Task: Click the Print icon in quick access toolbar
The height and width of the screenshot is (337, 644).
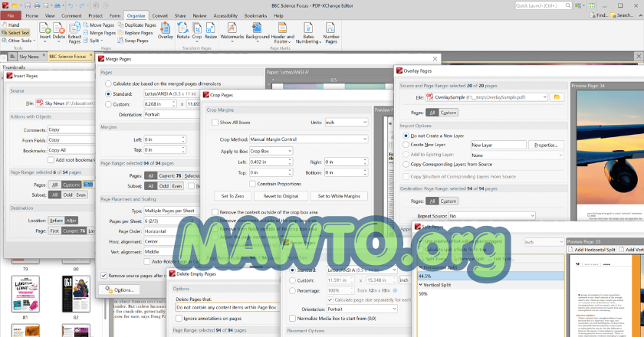Action: tap(37, 5)
